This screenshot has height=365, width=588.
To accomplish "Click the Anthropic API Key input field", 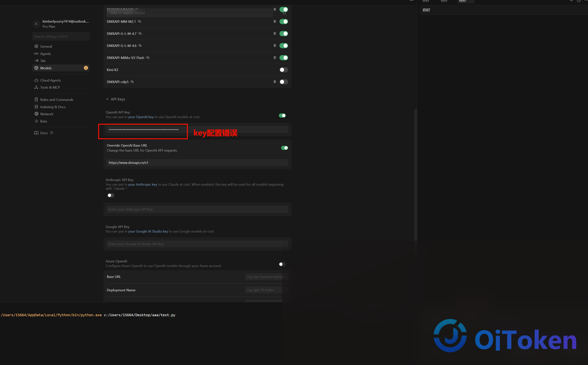I will pyautogui.click(x=197, y=210).
